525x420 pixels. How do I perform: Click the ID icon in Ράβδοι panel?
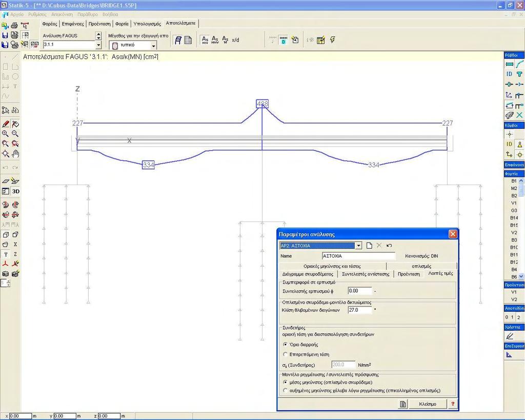[509, 74]
